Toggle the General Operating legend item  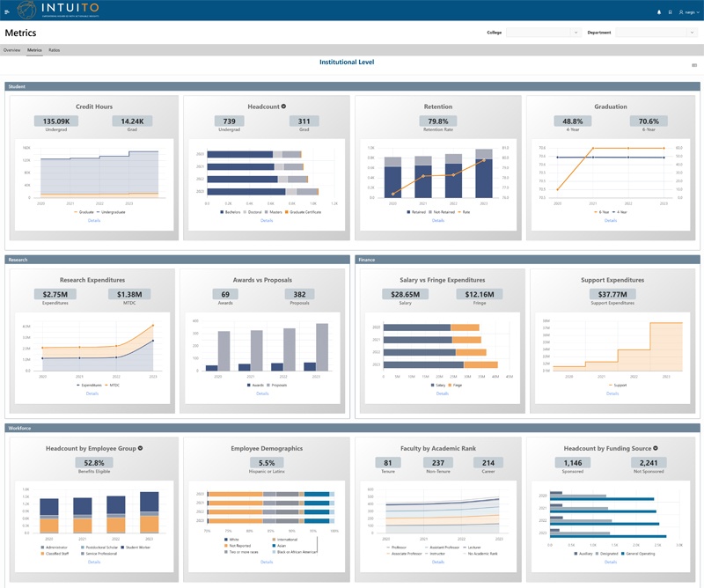click(x=638, y=554)
